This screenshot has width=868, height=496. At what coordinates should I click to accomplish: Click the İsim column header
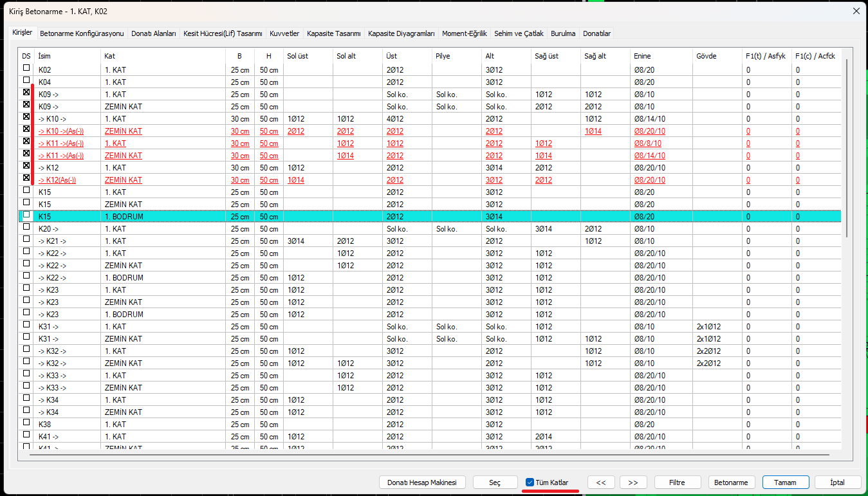[68, 56]
